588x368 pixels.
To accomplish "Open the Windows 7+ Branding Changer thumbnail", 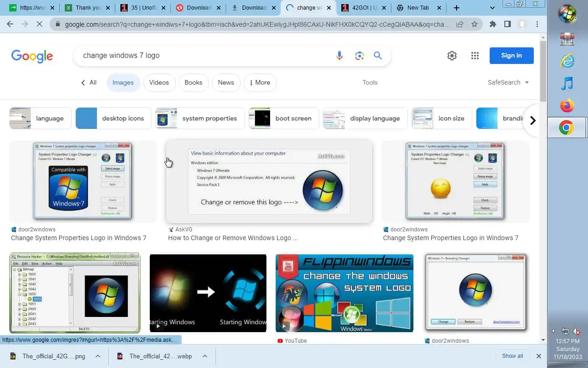I will (476, 292).
